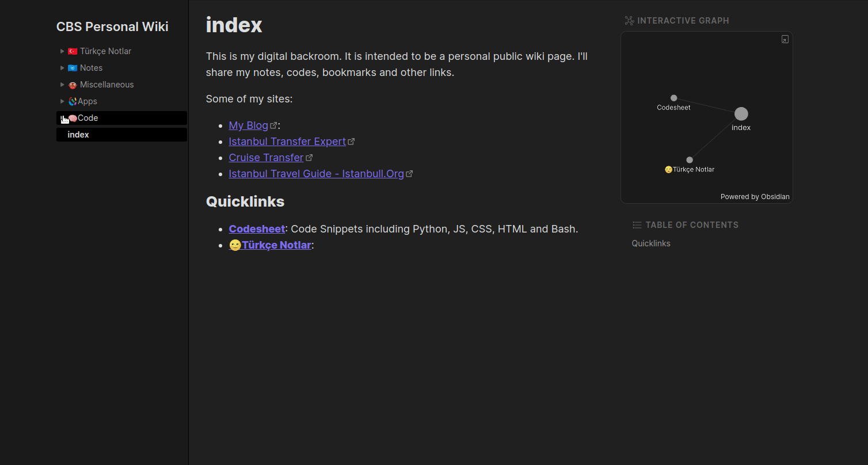Image resolution: width=868 pixels, height=465 pixels.
Task: Open the My Blog link
Action: coord(249,125)
